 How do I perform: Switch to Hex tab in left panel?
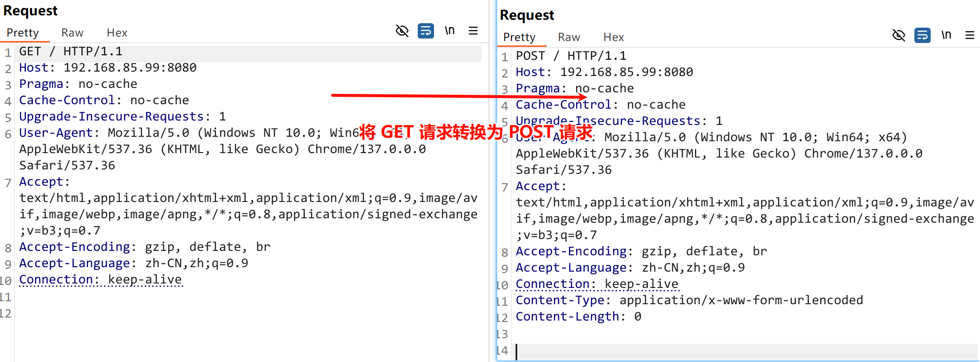pyautogui.click(x=117, y=33)
